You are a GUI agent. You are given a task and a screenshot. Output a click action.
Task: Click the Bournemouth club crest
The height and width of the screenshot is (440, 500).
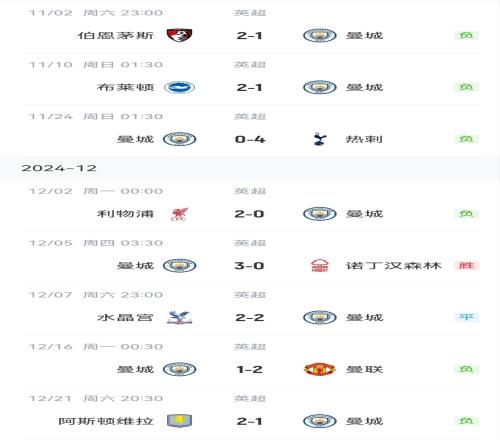pos(179,35)
